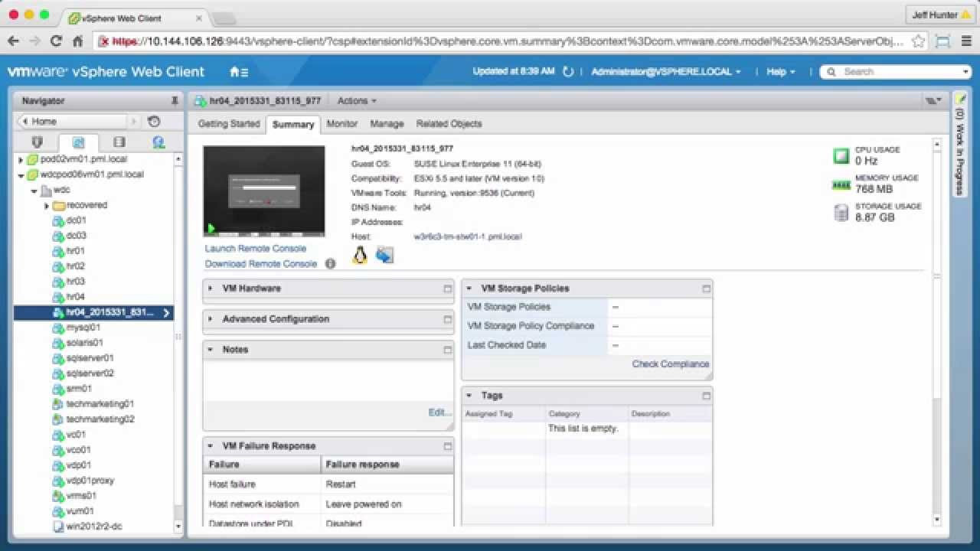Screen dimensions: 980x551
Task: Maximize the Notes portlet
Action: pos(447,350)
